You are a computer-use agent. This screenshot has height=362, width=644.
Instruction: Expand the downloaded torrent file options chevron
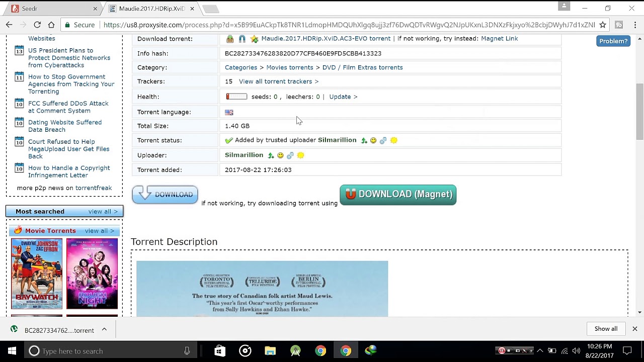pos(104,330)
